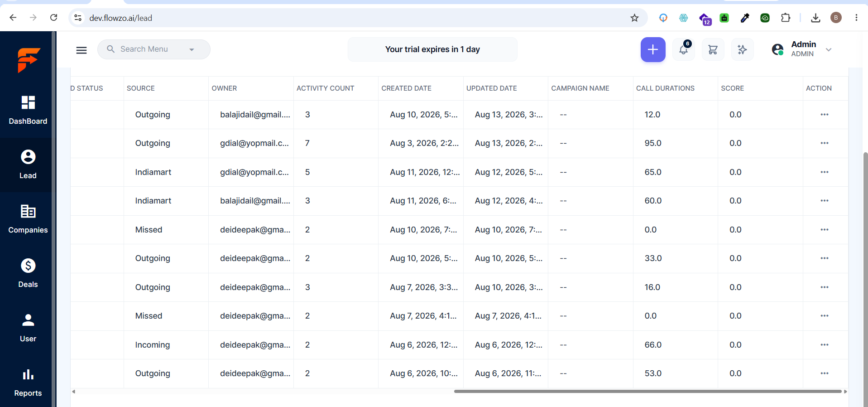Open the Companies section
This screenshot has width=868, height=407.
click(x=28, y=219)
